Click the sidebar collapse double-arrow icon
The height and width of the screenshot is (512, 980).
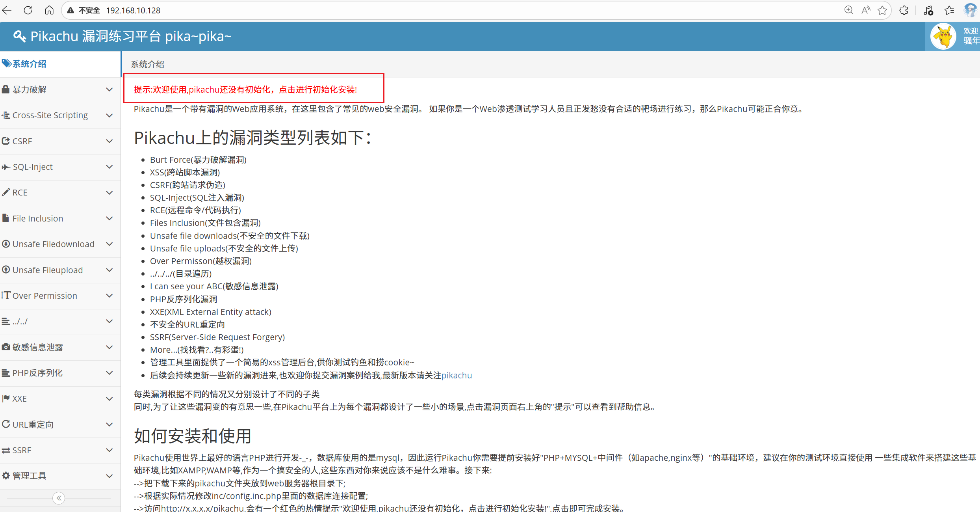click(59, 498)
